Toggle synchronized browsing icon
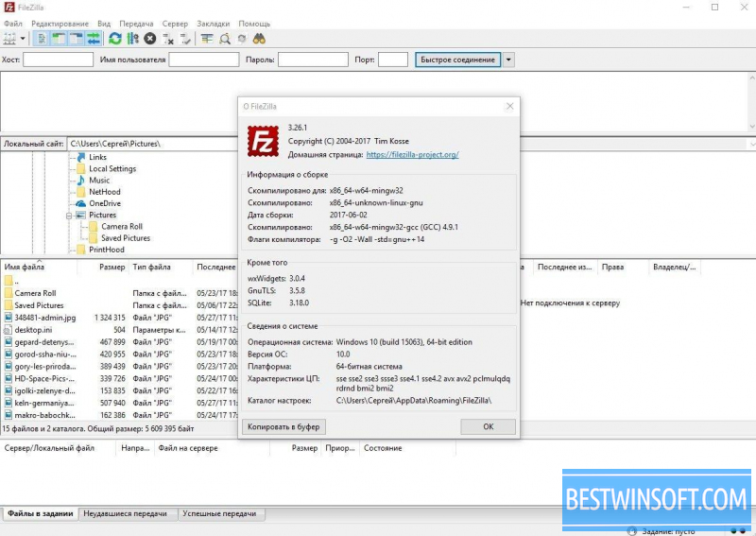Screen dimensions: 756x536 [242, 39]
